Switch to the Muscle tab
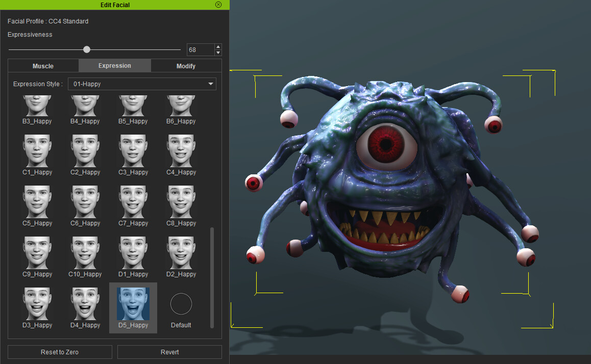 click(43, 66)
